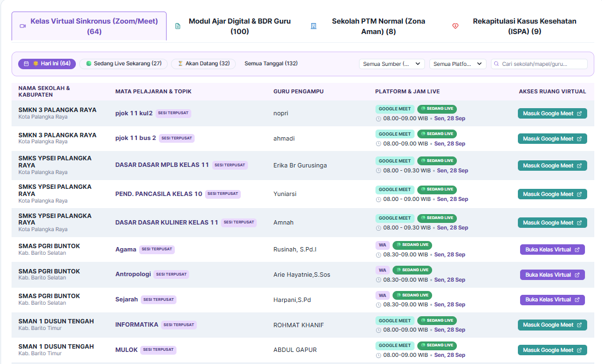Click the magnifier icon in the search field
Viewport: 602px width, 364px height.
coord(496,64)
